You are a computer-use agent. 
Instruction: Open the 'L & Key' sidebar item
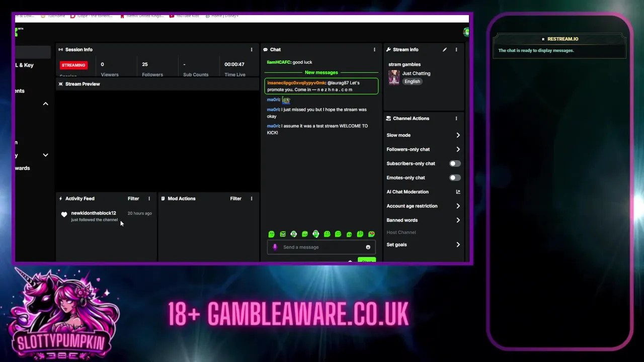24,65
